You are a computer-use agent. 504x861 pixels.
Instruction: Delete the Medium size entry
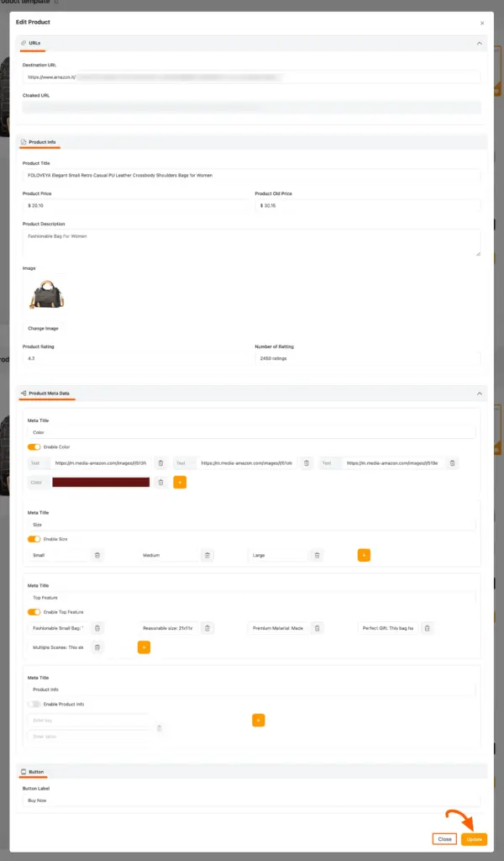click(207, 555)
